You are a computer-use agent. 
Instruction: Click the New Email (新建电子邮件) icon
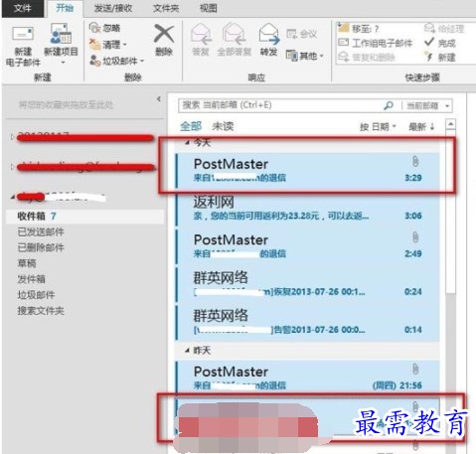click(23, 35)
